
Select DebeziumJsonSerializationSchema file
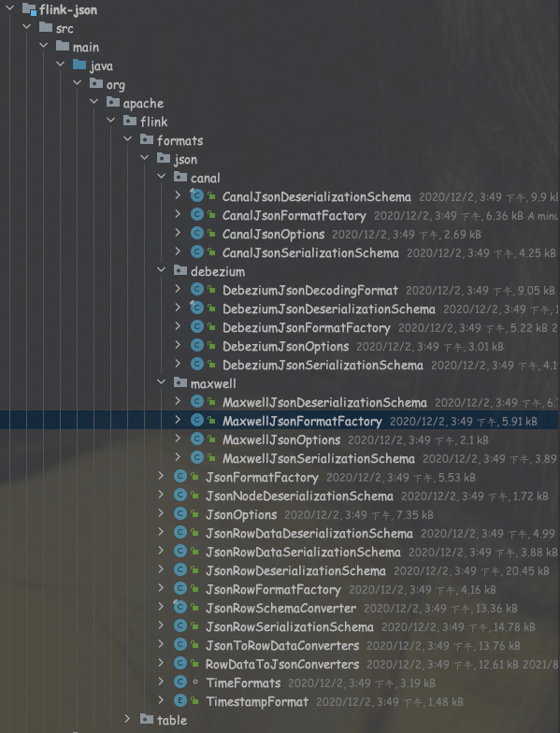pyautogui.click(x=323, y=365)
